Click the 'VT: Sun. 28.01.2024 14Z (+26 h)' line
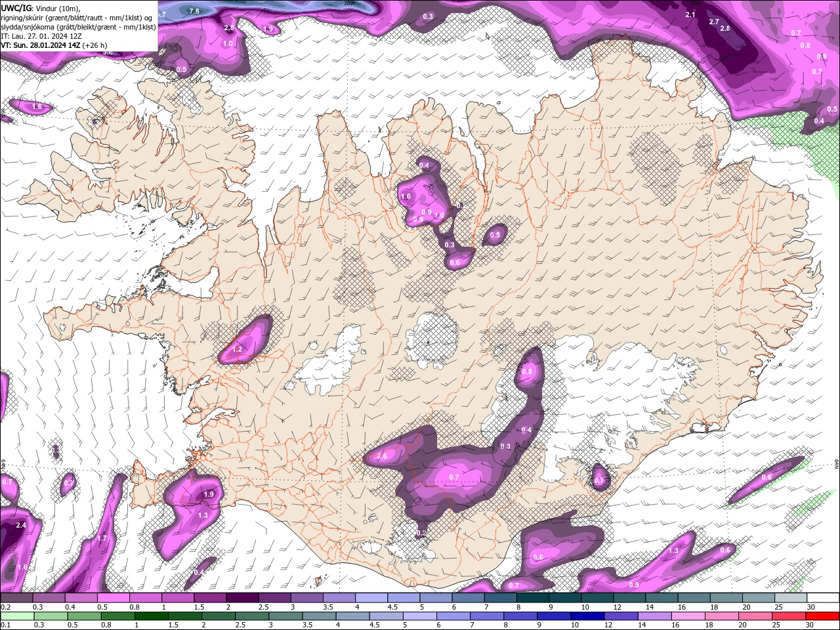 coord(54,45)
